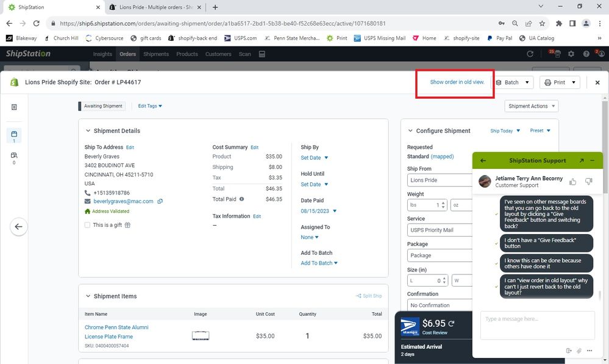
Task: Click the chat attachment paperclip icon
Action: pyautogui.click(x=579, y=351)
